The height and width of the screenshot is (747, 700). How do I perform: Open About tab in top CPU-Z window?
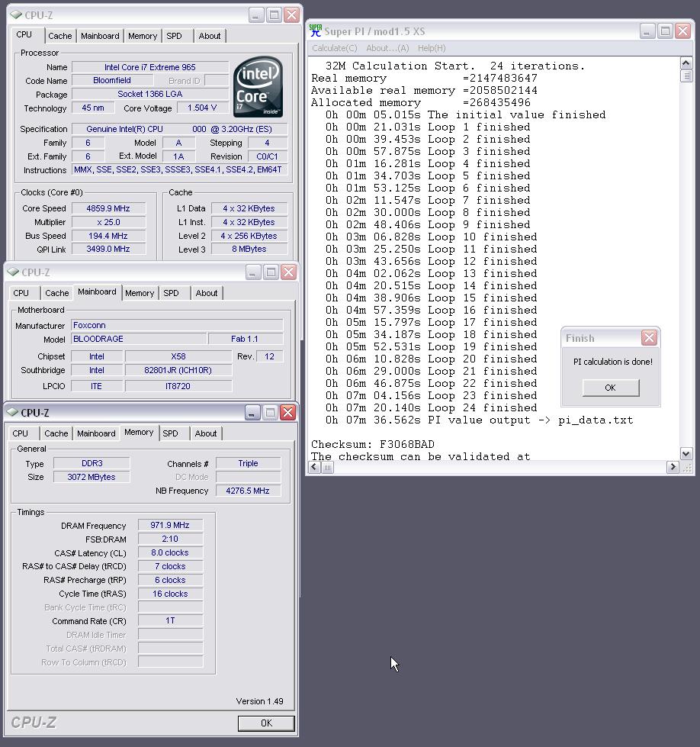[x=210, y=36]
